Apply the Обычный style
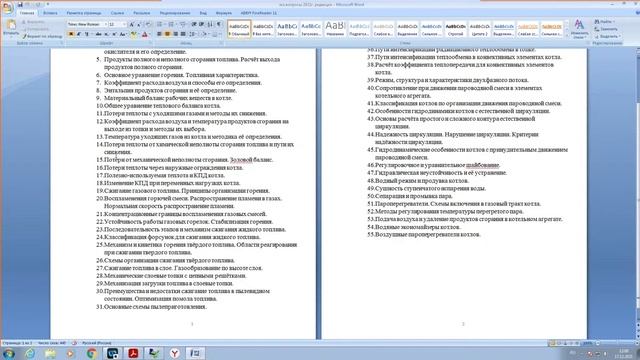This screenshot has height=360, width=640. click(x=239, y=29)
